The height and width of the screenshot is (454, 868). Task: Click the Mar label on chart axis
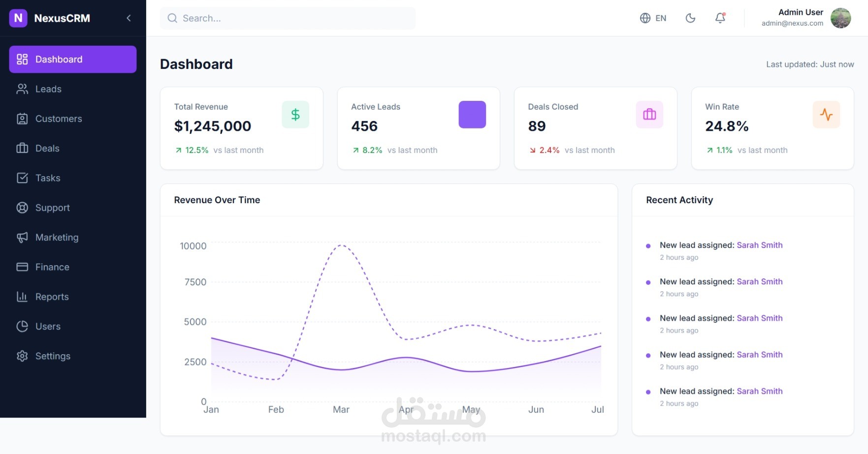point(341,409)
